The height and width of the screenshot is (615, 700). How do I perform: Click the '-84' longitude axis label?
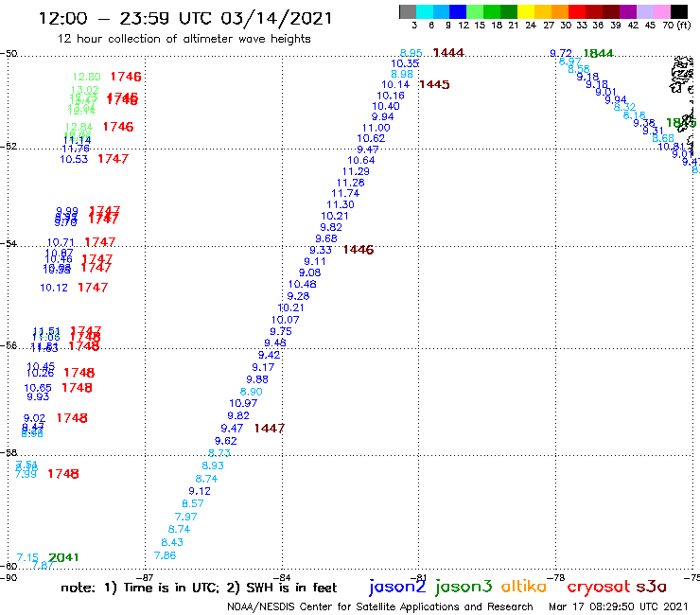click(281, 577)
